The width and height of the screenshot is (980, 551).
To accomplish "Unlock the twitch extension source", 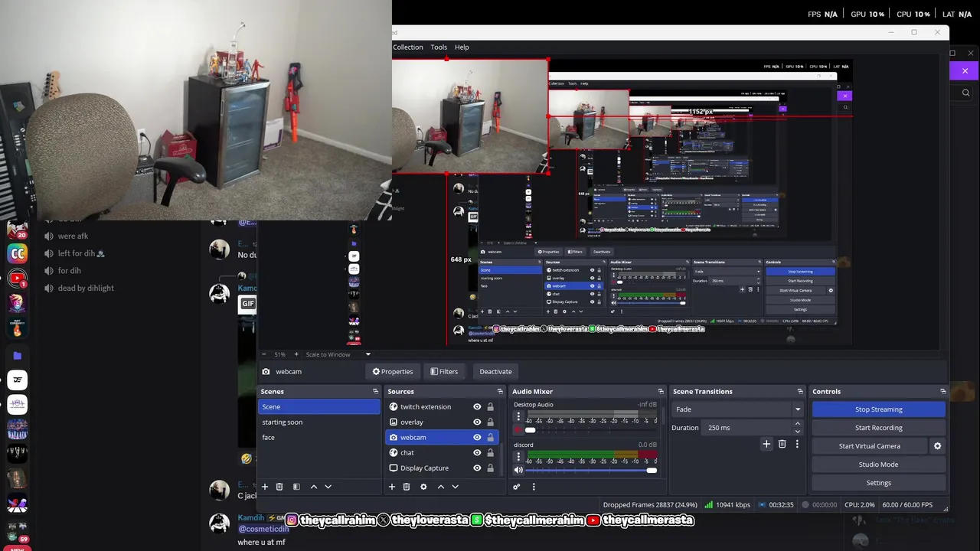I will tap(490, 407).
